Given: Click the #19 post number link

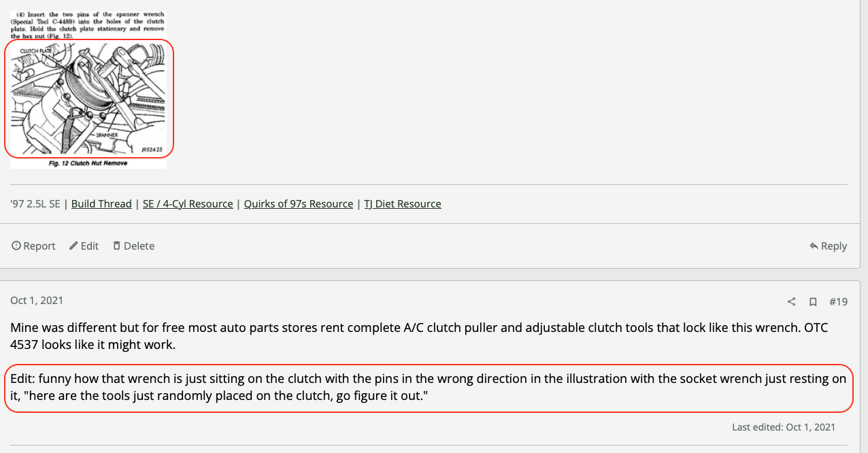Looking at the screenshot, I should pyautogui.click(x=838, y=301).
